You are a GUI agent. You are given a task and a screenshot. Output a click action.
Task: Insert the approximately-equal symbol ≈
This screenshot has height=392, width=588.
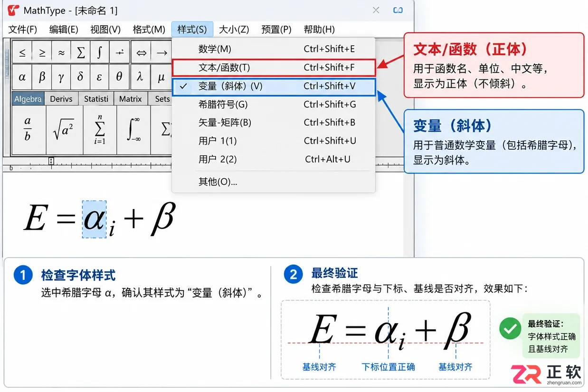61,52
